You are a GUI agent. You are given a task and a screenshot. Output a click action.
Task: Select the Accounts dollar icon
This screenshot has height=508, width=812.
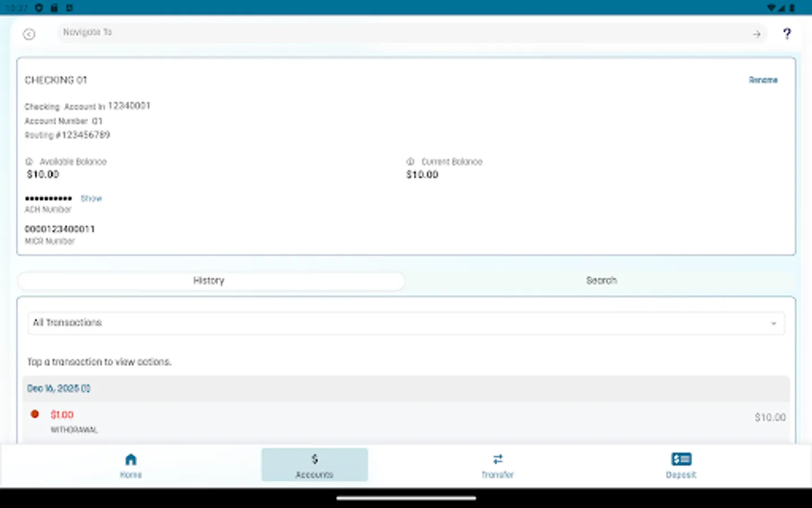pyautogui.click(x=314, y=459)
